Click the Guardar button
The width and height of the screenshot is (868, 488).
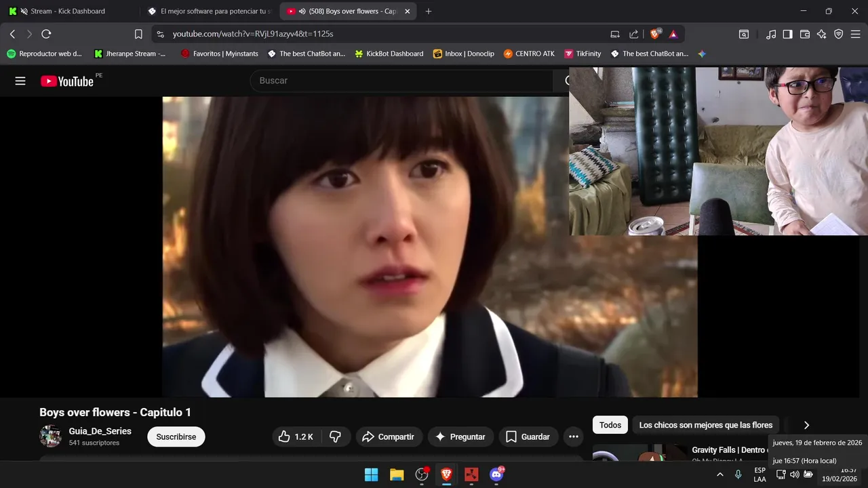(x=528, y=436)
